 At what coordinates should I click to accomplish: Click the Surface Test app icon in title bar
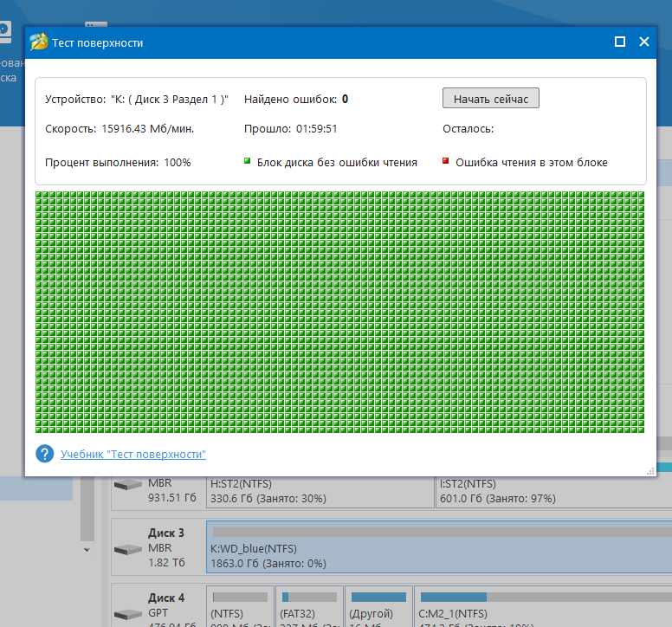38,42
